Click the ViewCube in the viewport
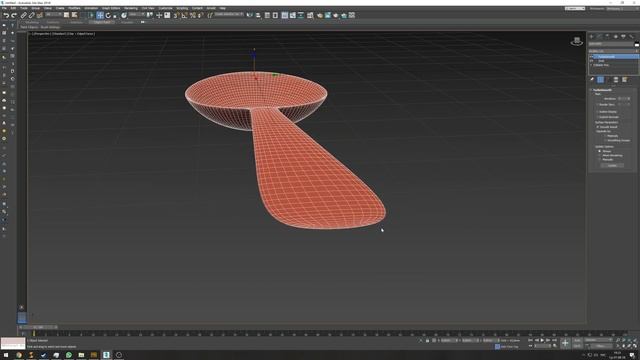 click(x=577, y=41)
